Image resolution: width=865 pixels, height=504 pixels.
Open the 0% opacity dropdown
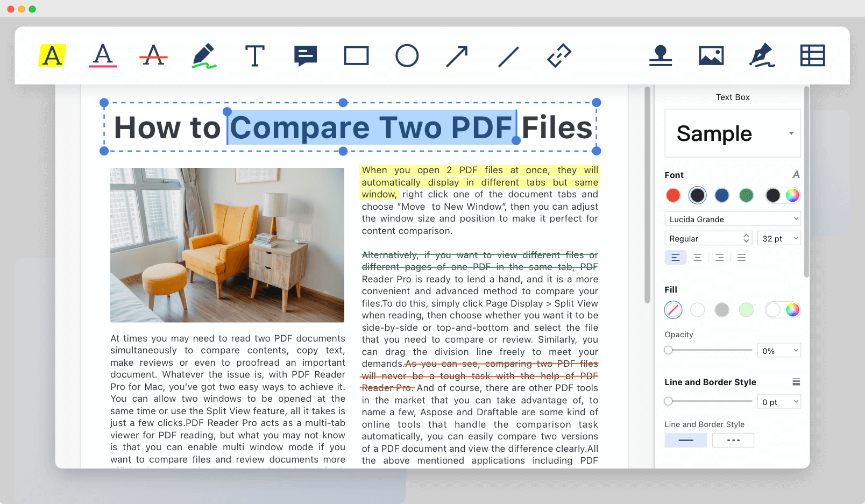tap(779, 351)
